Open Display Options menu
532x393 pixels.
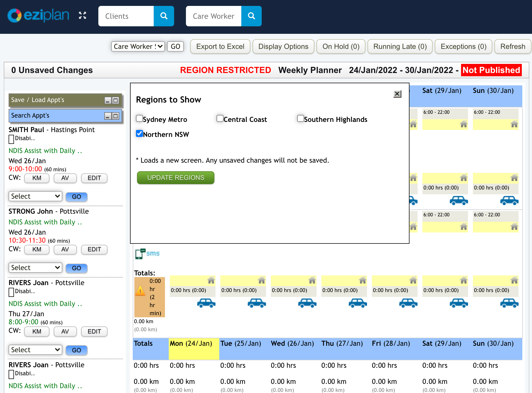(283, 46)
